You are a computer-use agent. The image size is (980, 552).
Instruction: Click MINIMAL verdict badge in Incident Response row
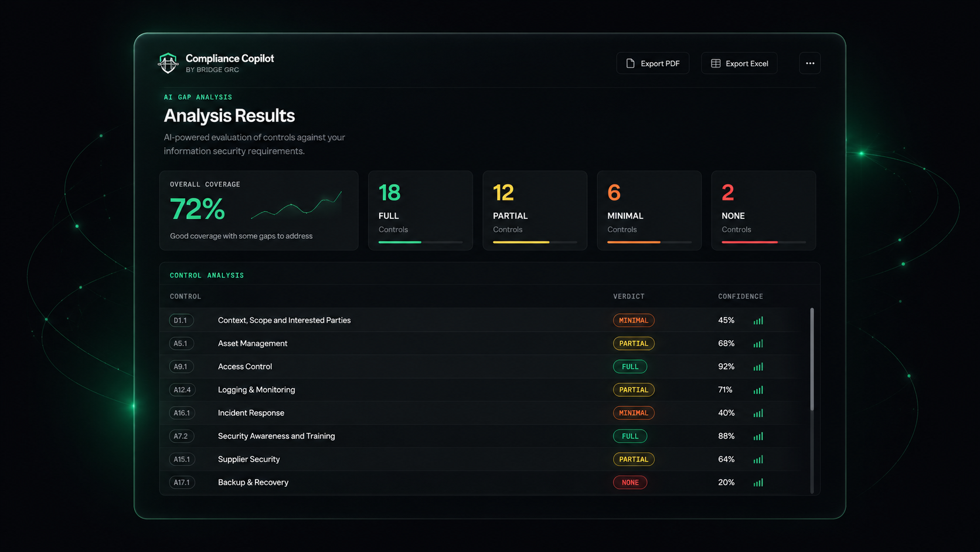[634, 413]
